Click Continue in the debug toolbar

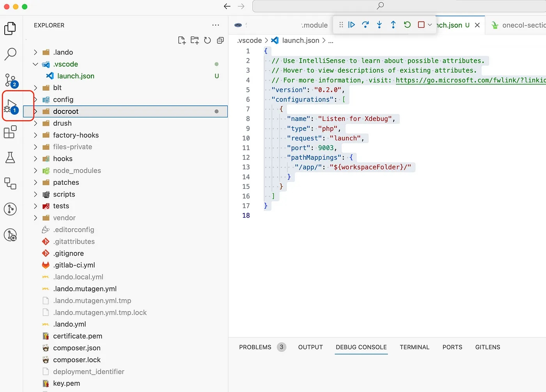pyautogui.click(x=351, y=25)
